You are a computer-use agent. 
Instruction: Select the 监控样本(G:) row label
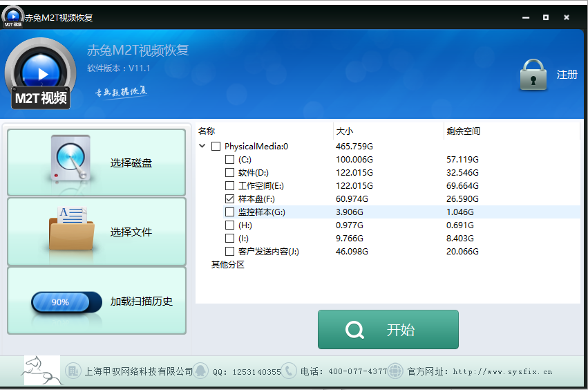[x=261, y=212]
